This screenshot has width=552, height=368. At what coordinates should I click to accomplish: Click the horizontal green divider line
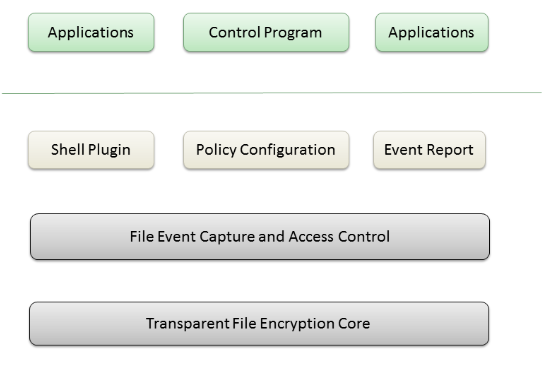tap(271, 93)
